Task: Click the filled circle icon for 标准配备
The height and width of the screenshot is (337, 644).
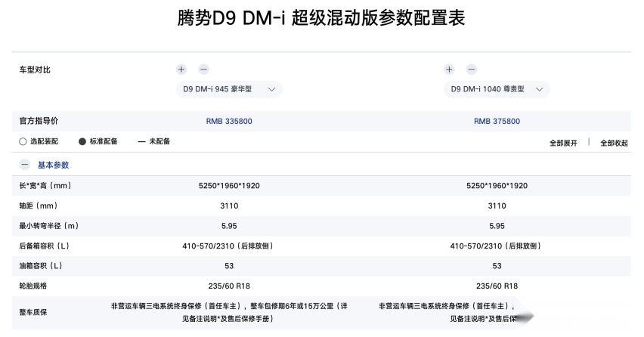Action: click(82, 141)
